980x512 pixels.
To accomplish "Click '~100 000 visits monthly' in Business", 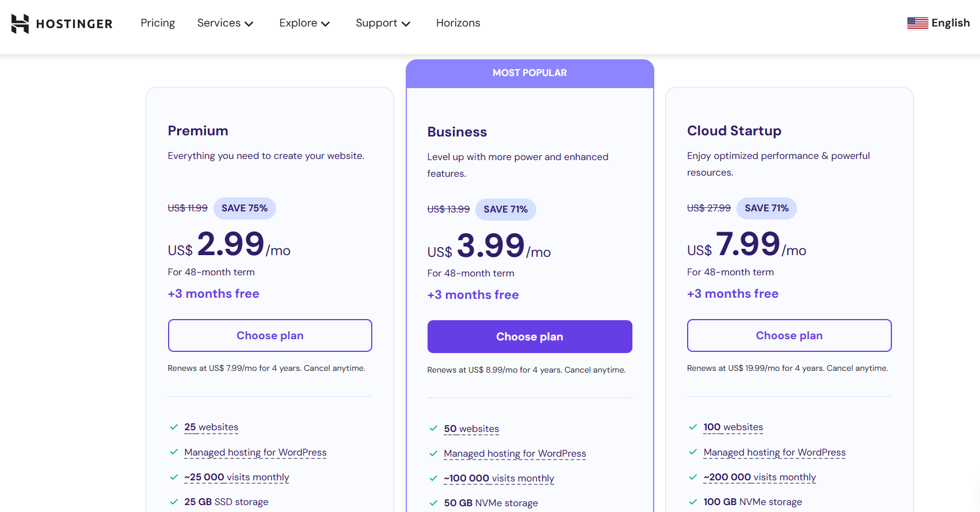I will point(498,478).
